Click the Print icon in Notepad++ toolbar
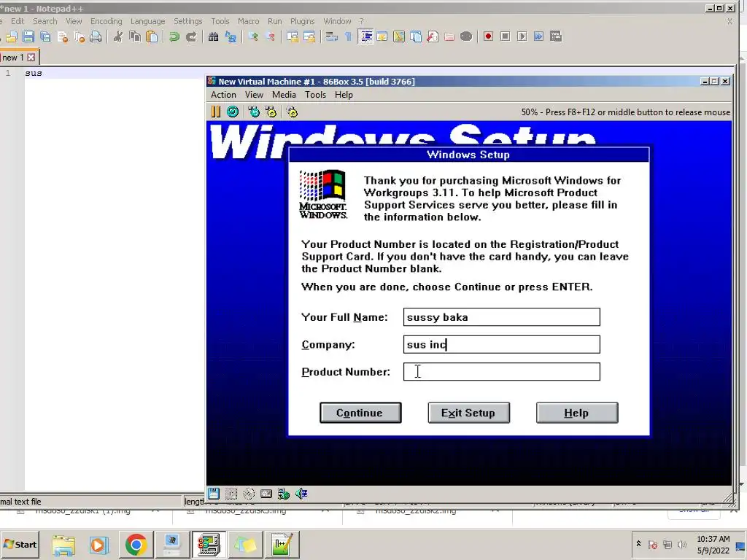747x560 pixels. click(96, 36)
